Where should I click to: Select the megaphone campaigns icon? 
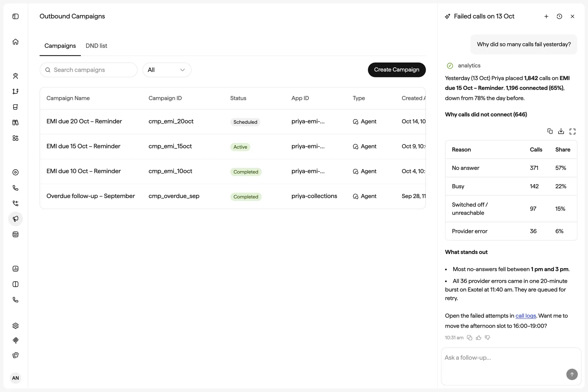tap(15, 219)
